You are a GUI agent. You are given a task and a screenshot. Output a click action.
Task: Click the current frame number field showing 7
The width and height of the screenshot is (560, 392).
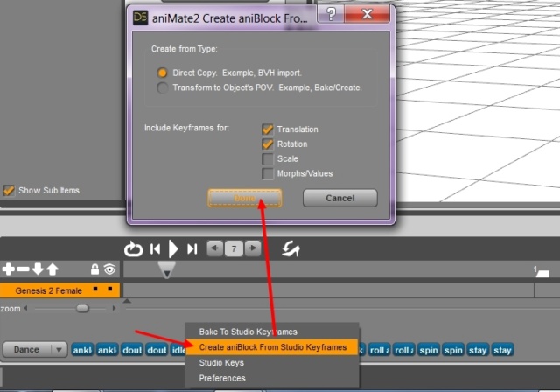pos(234,248)
